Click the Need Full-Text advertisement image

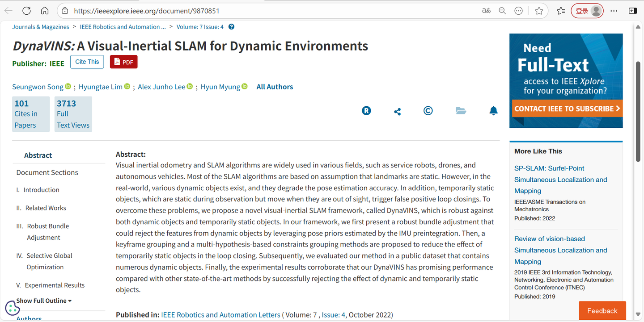(x=566, y=81)
